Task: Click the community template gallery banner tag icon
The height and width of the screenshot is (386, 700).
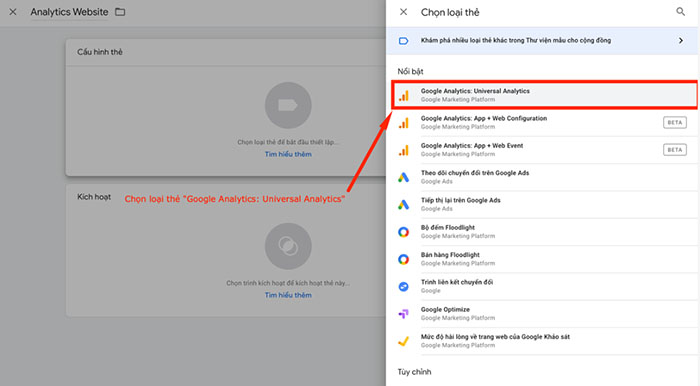Action: tap(404, 41)
